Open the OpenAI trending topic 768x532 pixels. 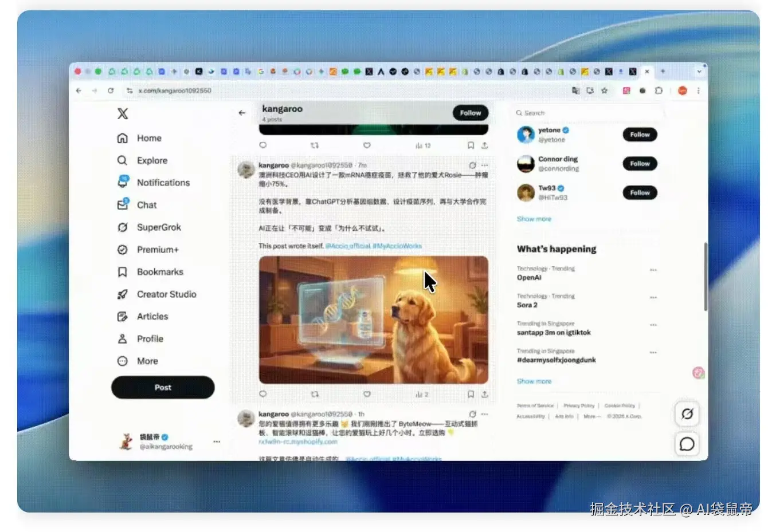(x=529, y=278)
